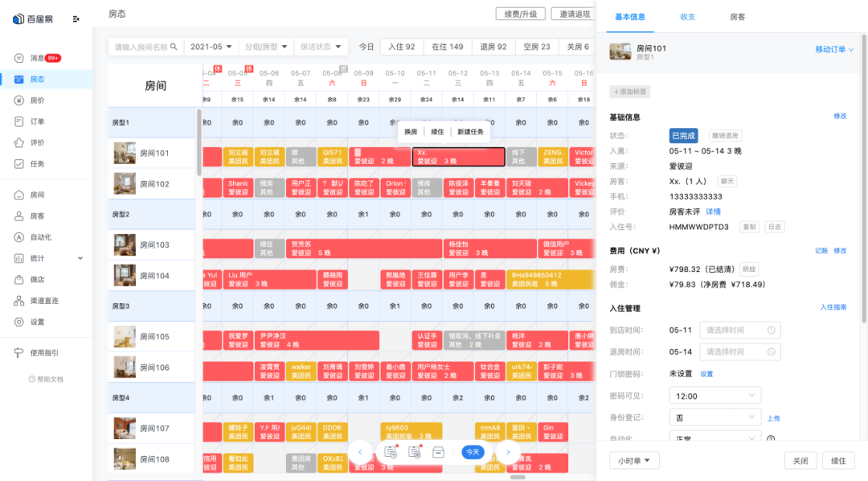The image size is (868, 481).
Task: Click the 撤销退房 button
Action: point(725,135)
